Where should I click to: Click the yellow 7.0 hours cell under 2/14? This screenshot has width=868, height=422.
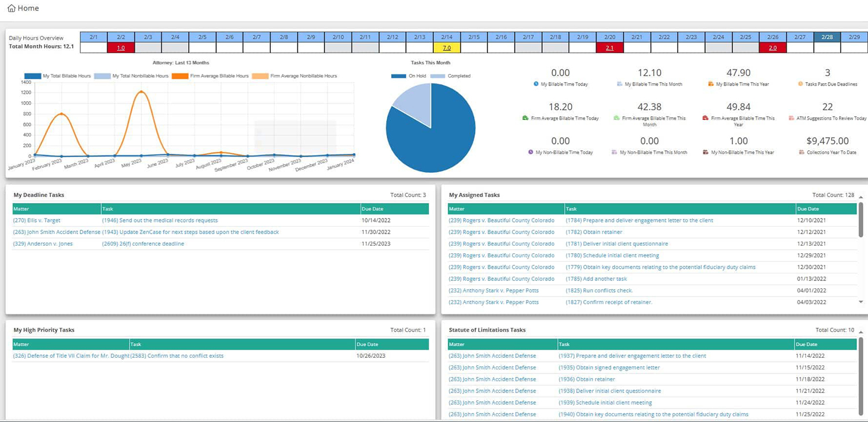point(446,47)
